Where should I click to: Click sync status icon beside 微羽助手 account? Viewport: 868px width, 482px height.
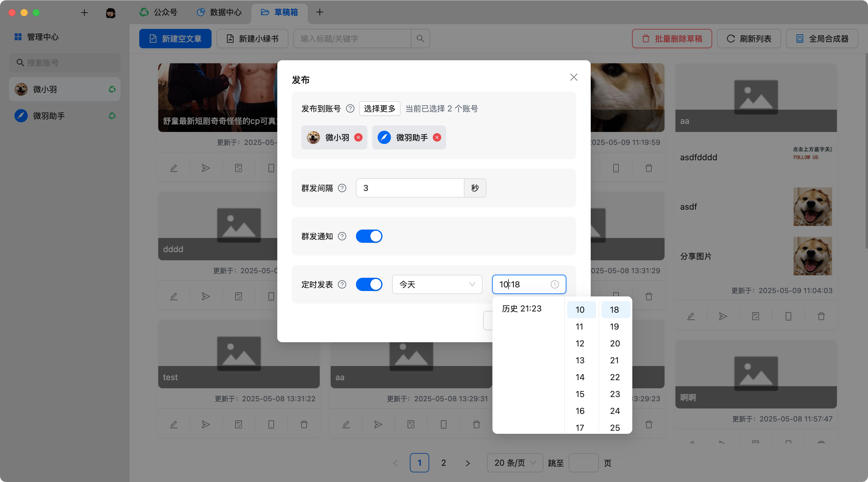click(x=112, y=116)
